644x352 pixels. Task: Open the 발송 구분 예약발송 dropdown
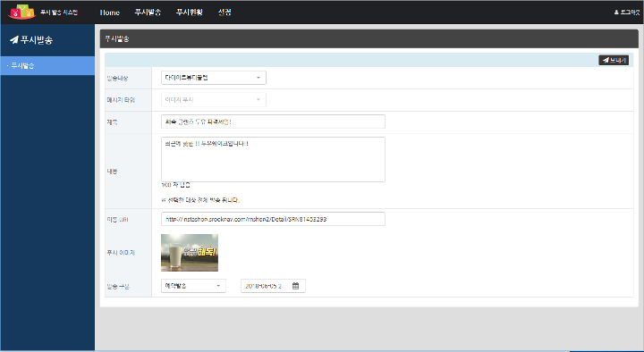coord(193,286)
